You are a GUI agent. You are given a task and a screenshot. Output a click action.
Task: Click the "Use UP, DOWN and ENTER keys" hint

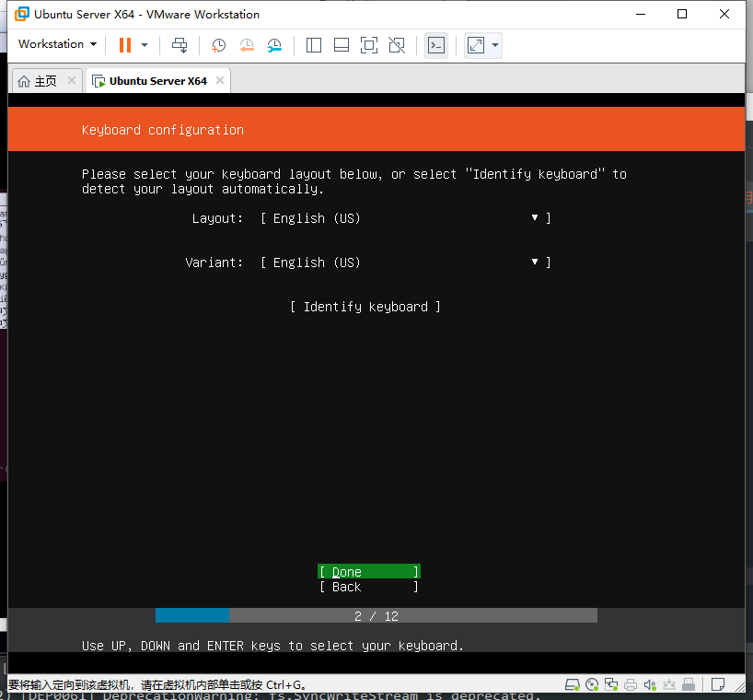[272, 646]
